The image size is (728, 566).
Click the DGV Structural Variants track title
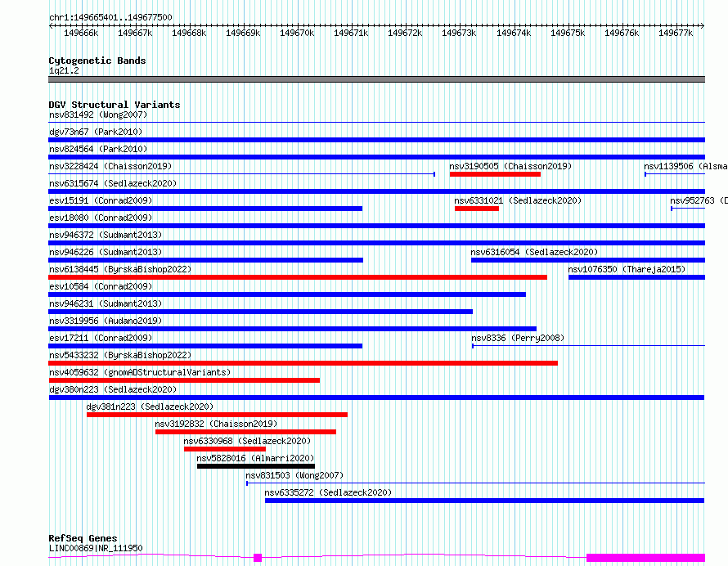[115, 105]
